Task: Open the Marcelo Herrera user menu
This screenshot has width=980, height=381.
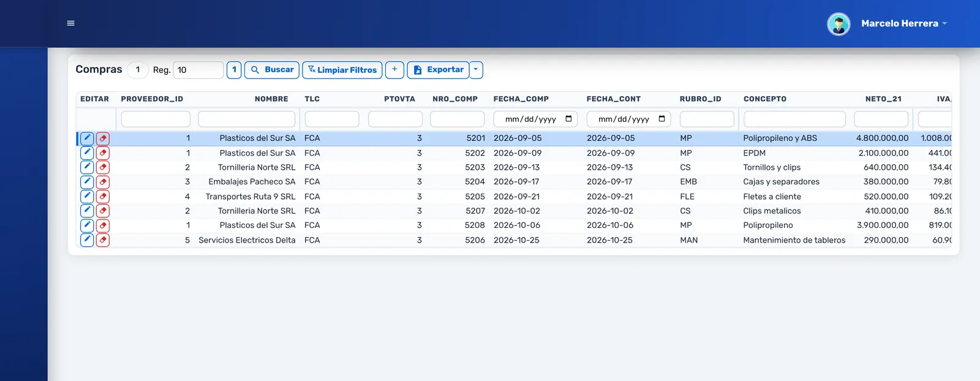Action: coord(904,24)
